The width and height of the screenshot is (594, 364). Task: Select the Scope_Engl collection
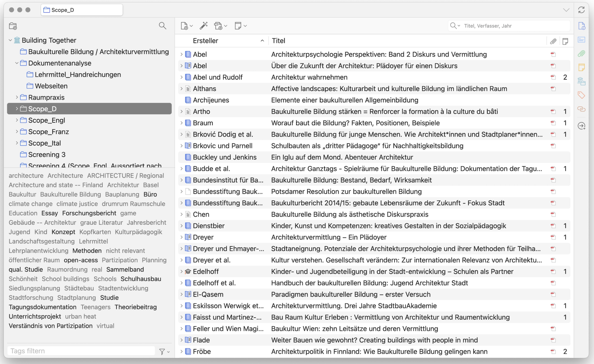click(x=47, y=120)
